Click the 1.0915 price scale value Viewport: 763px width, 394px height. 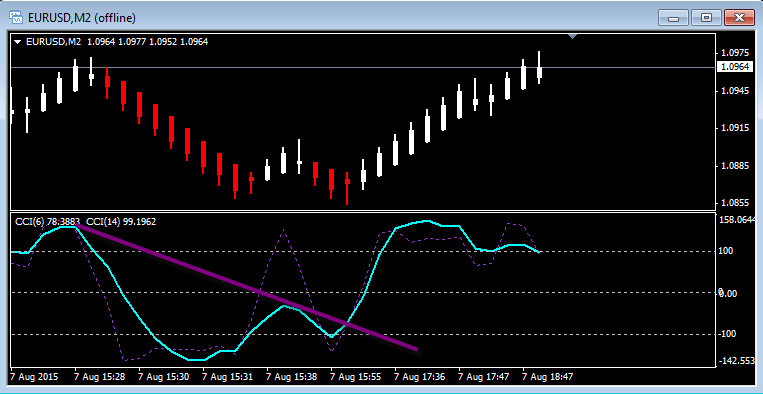735,128
